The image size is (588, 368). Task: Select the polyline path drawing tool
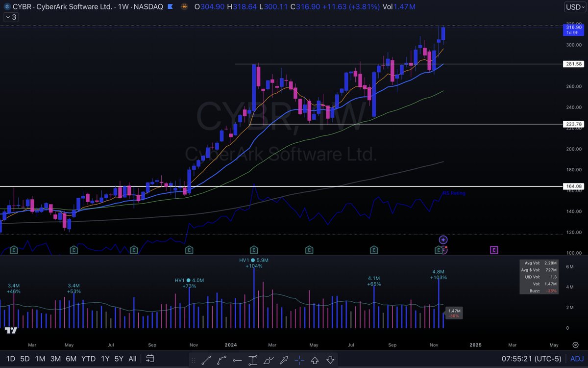(222, 360)
